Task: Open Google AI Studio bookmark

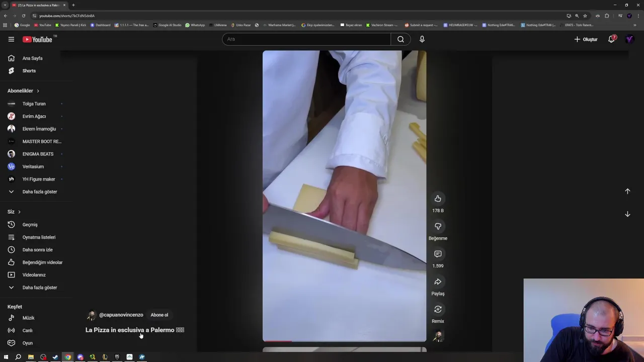Action: [x=168, y=25]
